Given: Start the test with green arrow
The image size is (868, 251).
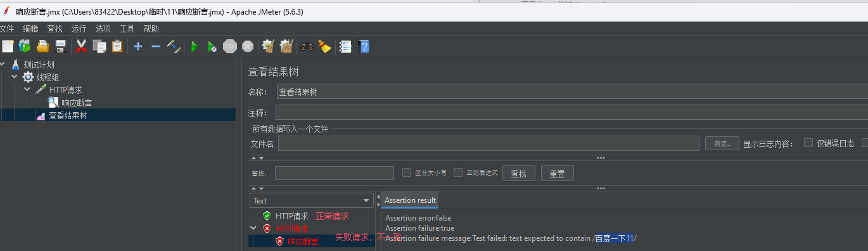Looking at the screenshot, I should [195, 46].
